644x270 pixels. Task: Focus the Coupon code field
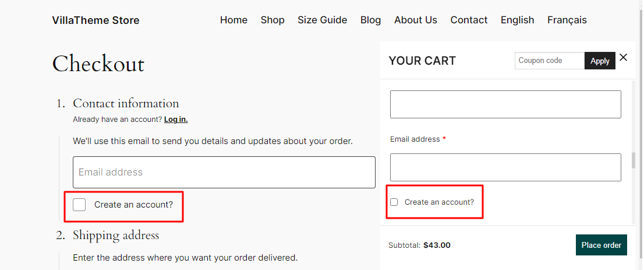coord(550,61)
